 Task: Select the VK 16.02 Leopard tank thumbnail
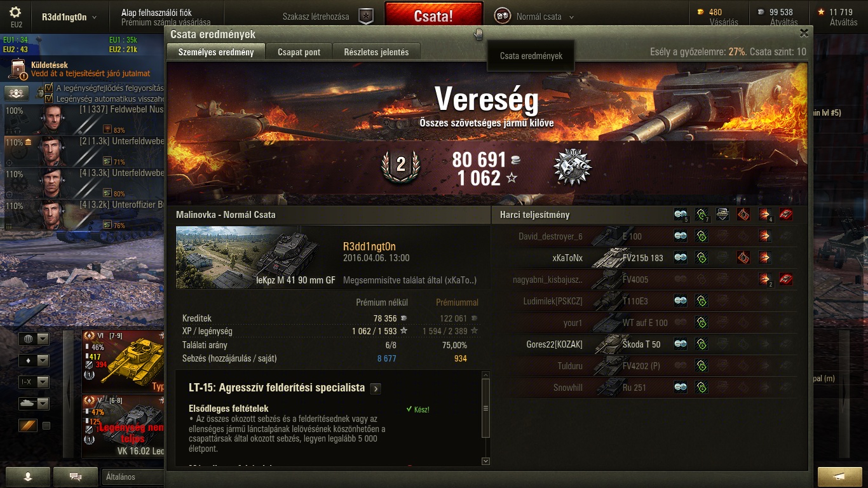coord(123,426)
